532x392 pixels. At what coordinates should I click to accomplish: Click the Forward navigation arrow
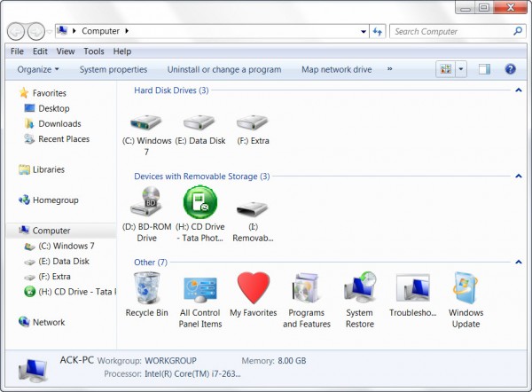pos(36,32)
